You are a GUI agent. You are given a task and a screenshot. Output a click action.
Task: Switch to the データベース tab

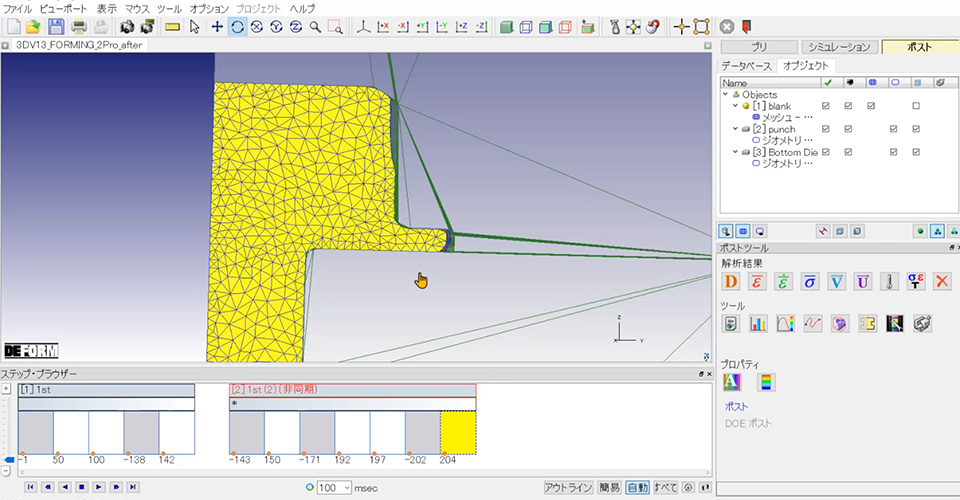click(x=746, y=65)
